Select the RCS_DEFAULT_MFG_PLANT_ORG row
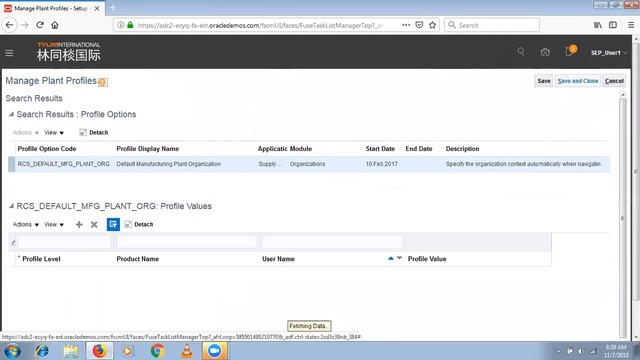Screen dimensions: 640x360 click(309, 164)
